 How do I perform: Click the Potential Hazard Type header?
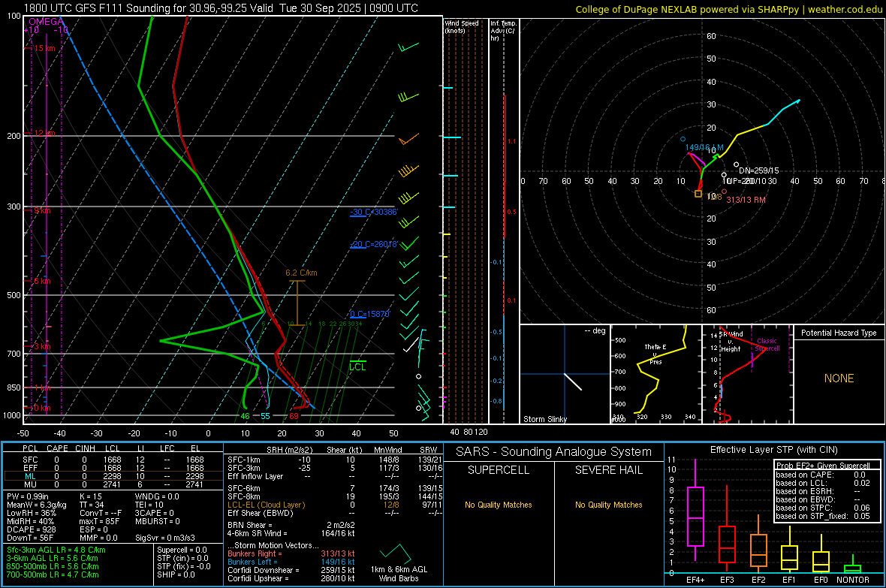point(839,333)
